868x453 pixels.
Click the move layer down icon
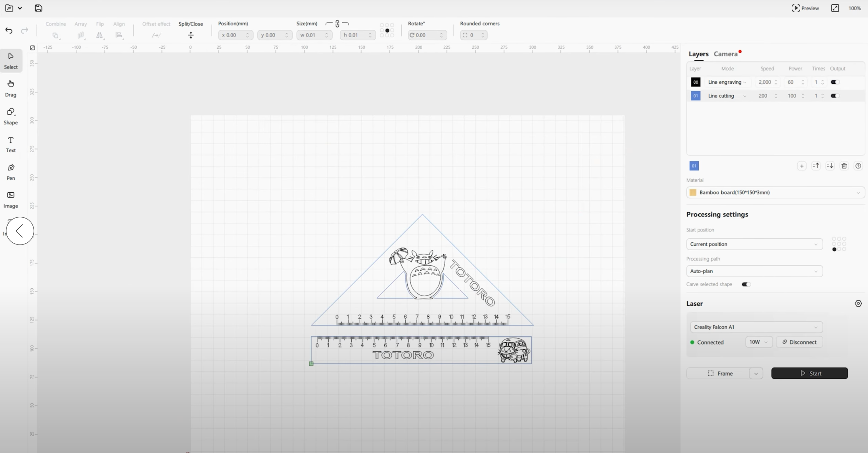point(830,166)
